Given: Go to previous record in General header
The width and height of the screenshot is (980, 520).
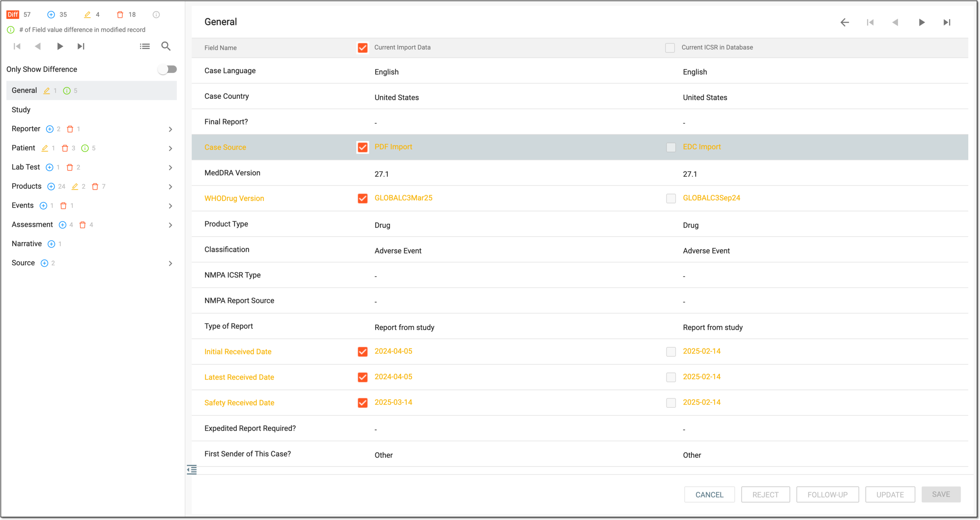Looking at the screenshot, I should coord(895,22).
